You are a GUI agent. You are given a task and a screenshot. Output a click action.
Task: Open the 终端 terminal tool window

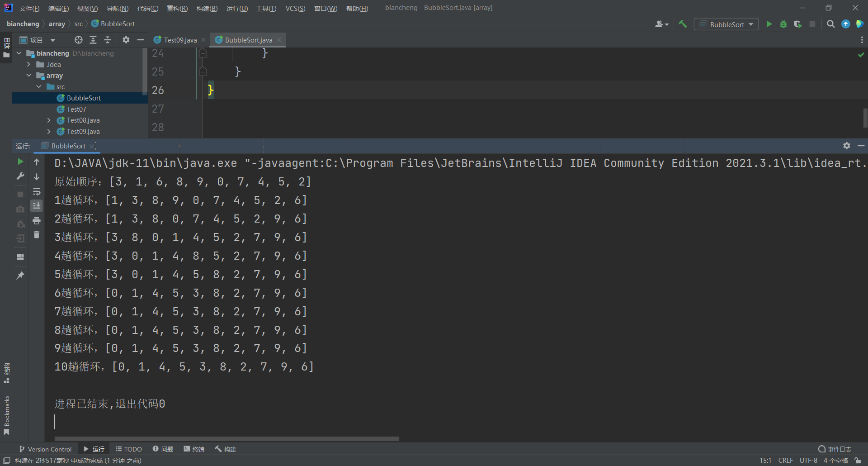[194, 449]
